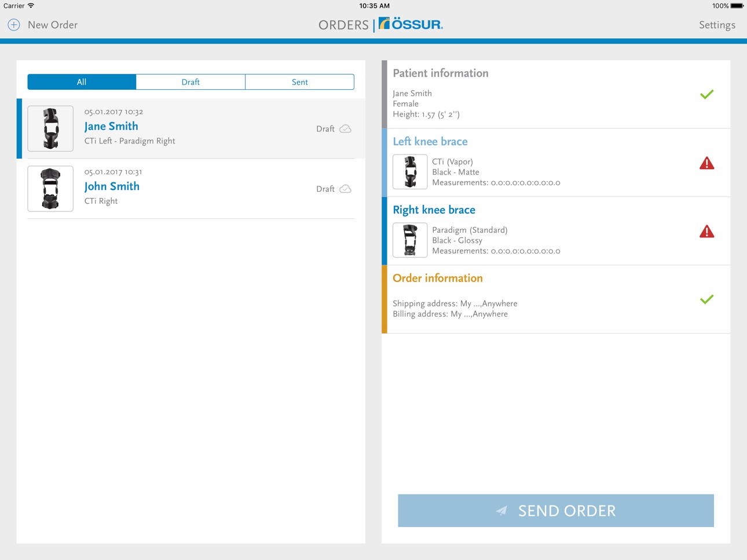Screen dimensions: 747x560
Task: Click the "CTi (Vapor)" text
Action: click(453, 162)
